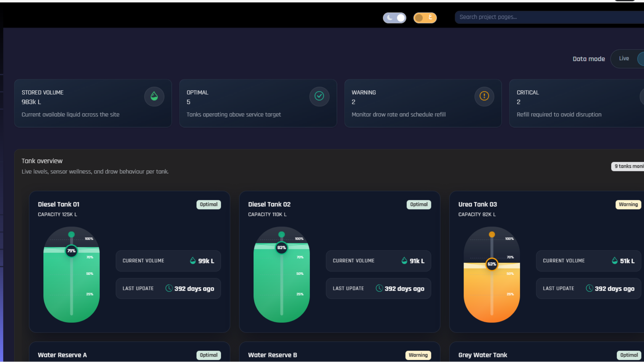Click Diesel Tank 02 volume droplet icon
This screenshot has height=362, width=644.
(x=404, y=261)
